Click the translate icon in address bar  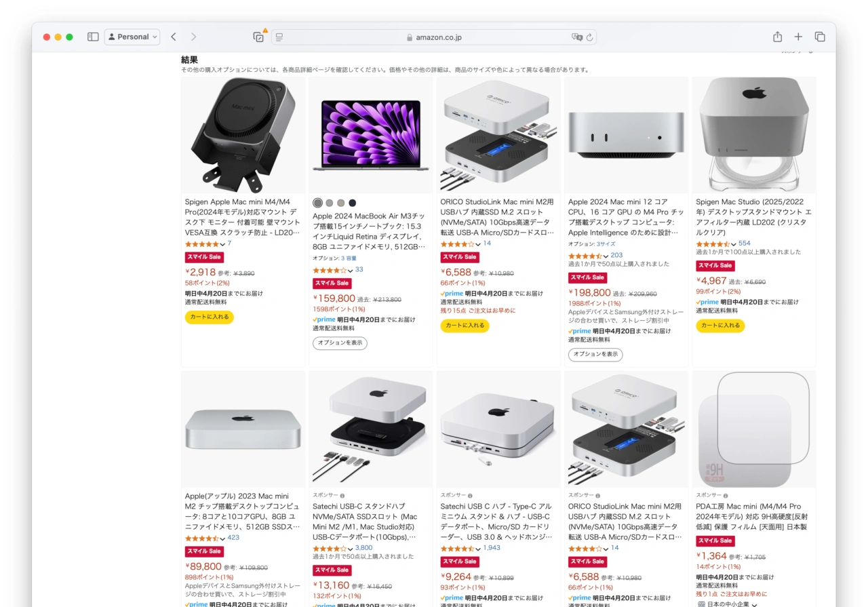[x=577, y=37]
